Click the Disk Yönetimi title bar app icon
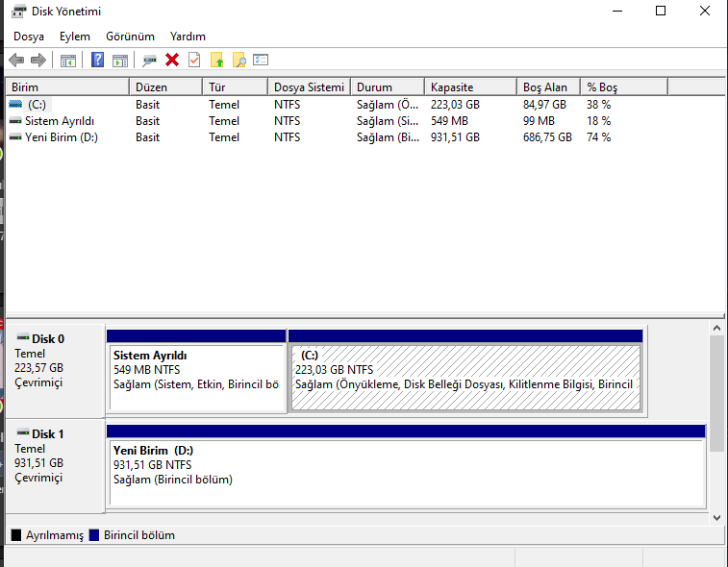This screenshot has width=728, height=567. point(18,12)
